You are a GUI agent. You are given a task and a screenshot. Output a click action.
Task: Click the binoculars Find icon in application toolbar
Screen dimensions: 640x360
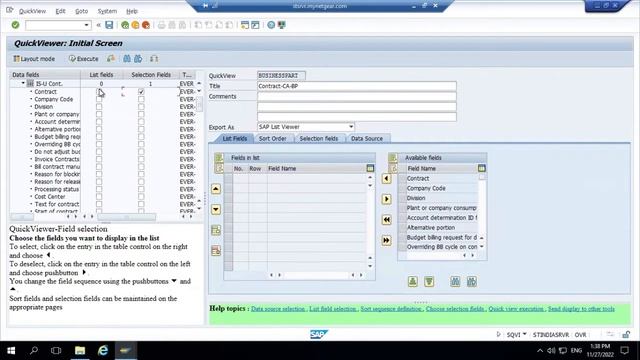pyautogui.click(x=127, y=59)
